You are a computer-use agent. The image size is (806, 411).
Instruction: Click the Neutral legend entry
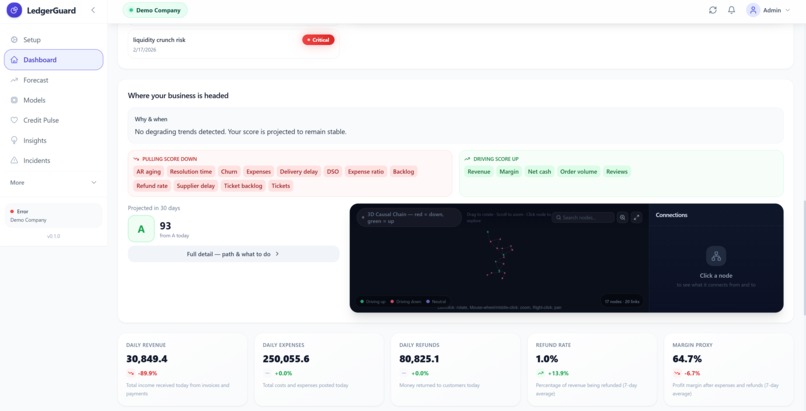pos(436,302)
